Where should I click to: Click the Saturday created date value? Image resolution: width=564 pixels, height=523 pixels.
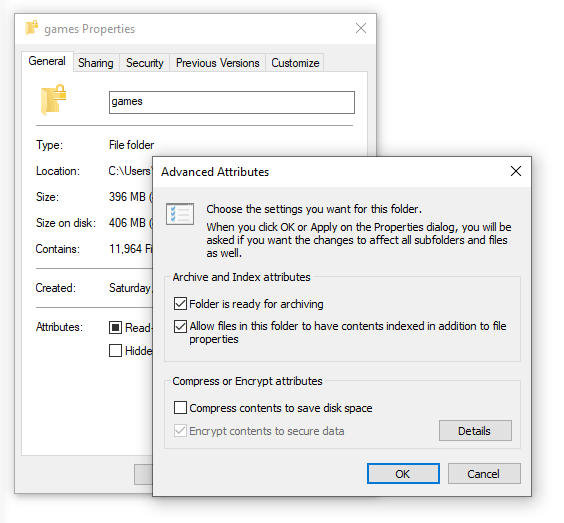click(x=130, y=288)
